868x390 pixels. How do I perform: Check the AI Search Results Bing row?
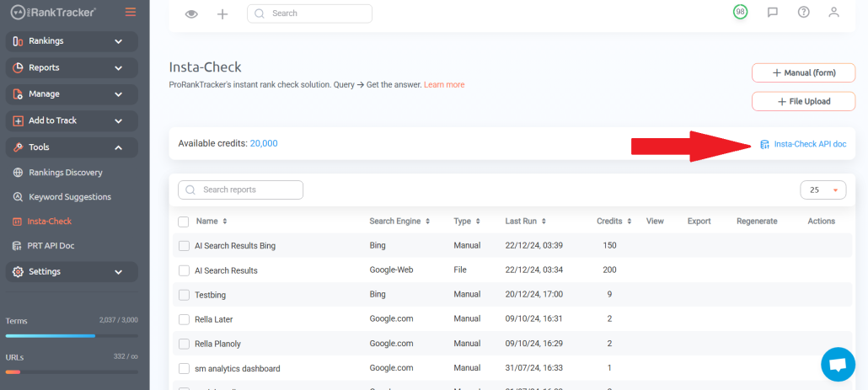(x=185, y=246)
